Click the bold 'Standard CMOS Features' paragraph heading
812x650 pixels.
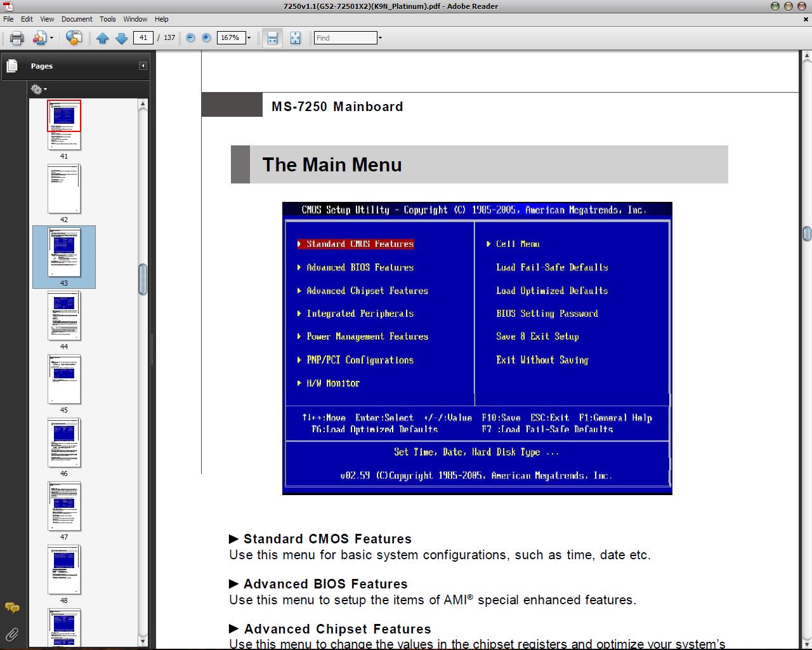coord(327,539)
